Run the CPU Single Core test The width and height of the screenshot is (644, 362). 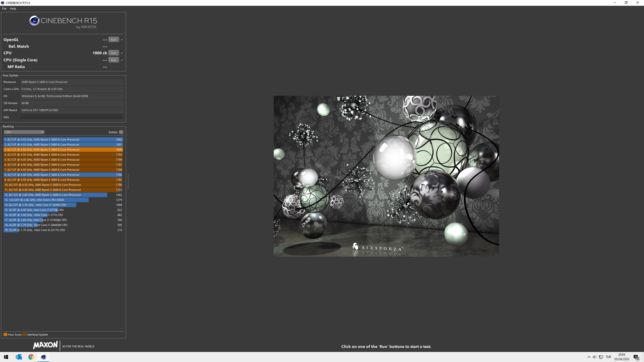pos(113,60)
